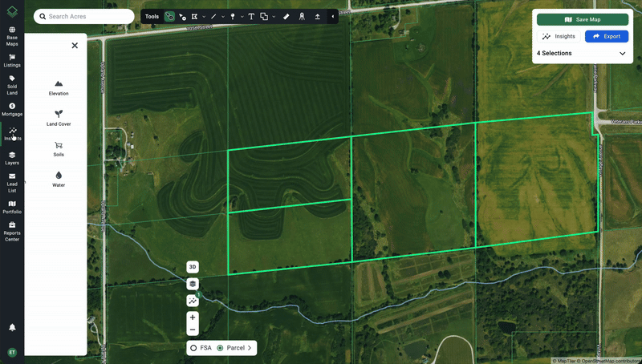Screen dimensions: 642x364
Task: Choose the line drawing tool
Action: pos(214,16)
